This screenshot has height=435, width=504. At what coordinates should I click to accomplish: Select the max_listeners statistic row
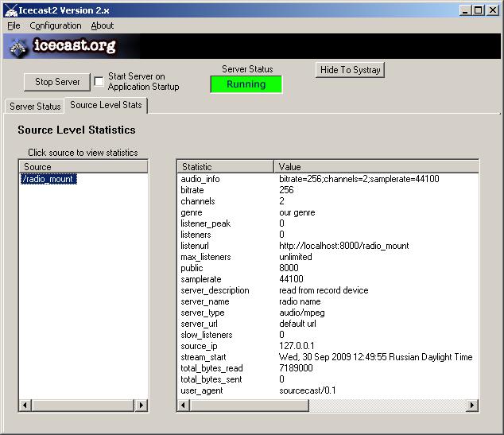point(328,257)
